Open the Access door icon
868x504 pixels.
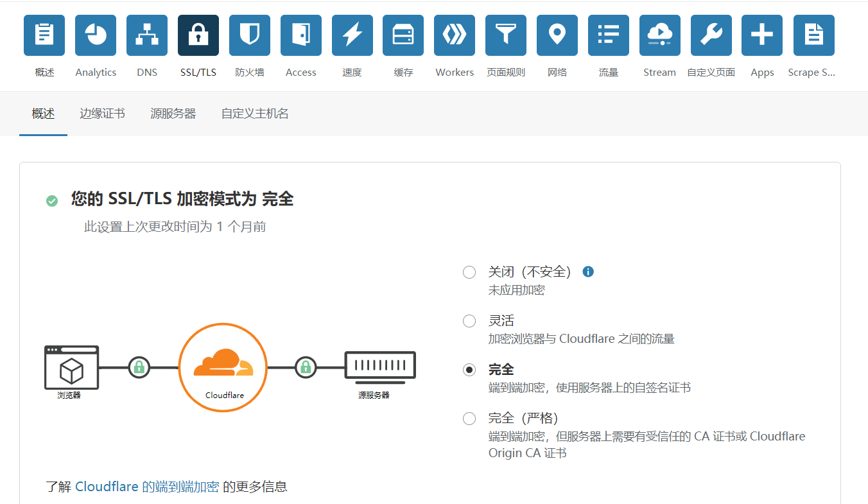click(x=301, y=35)
